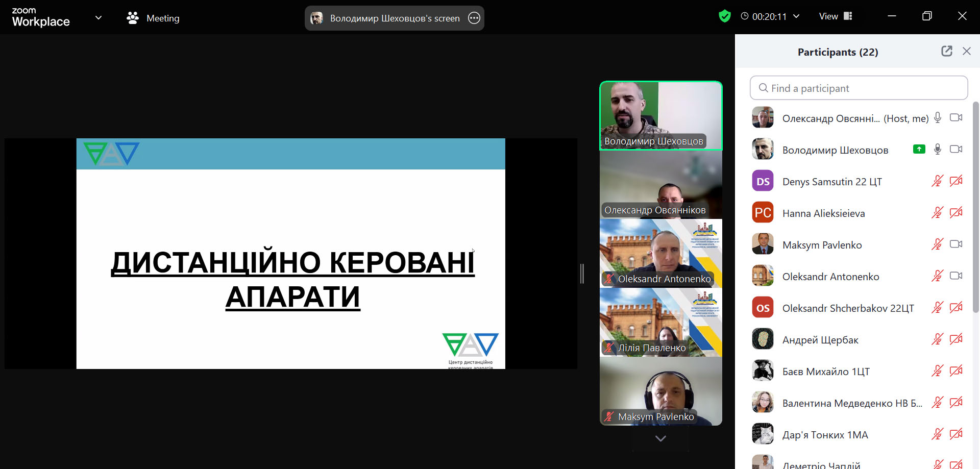Screen dimensions: 980x469
Task: Click the video strip divider handle
Action: click(582, 274)
